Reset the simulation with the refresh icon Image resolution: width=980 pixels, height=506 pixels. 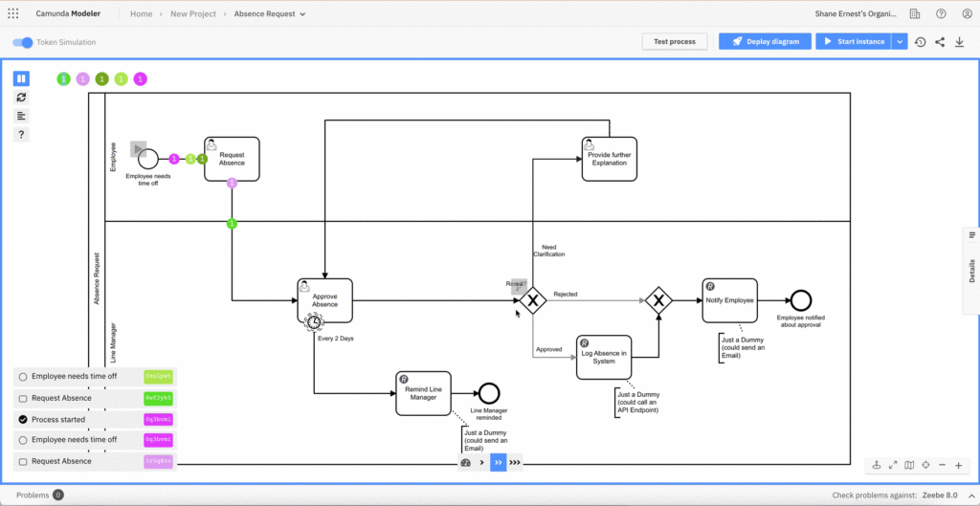21,98
